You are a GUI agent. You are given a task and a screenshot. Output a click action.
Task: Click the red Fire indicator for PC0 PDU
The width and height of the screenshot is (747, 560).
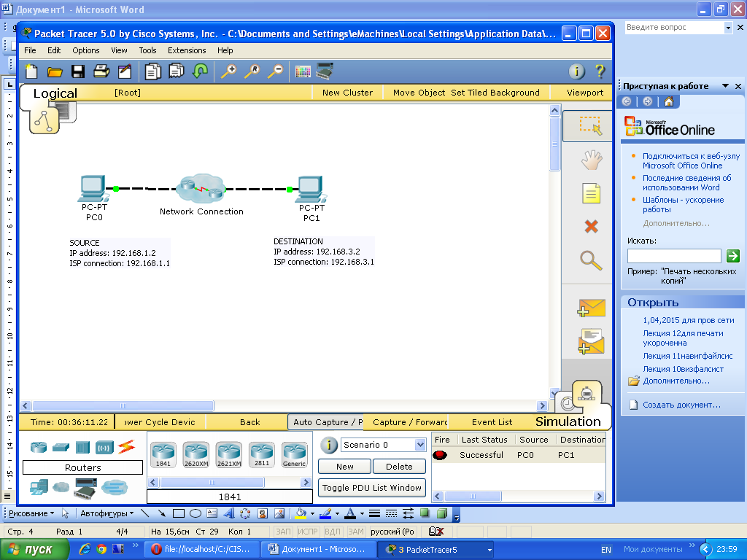click(440, 455)
